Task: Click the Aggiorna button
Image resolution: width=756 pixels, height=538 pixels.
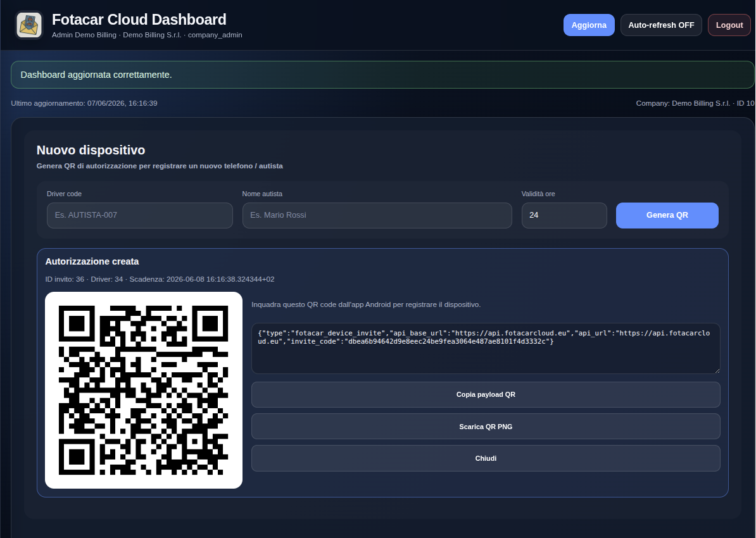Action: tap(589, 25)
